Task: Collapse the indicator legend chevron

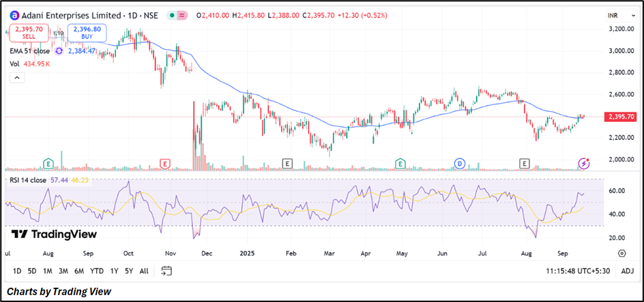Action: [18, 77]
